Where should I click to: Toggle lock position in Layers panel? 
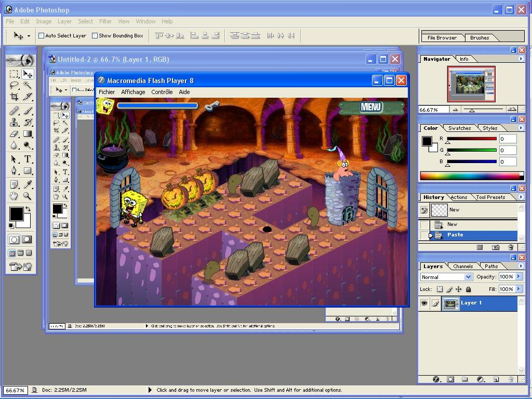(x=458, y=289)
